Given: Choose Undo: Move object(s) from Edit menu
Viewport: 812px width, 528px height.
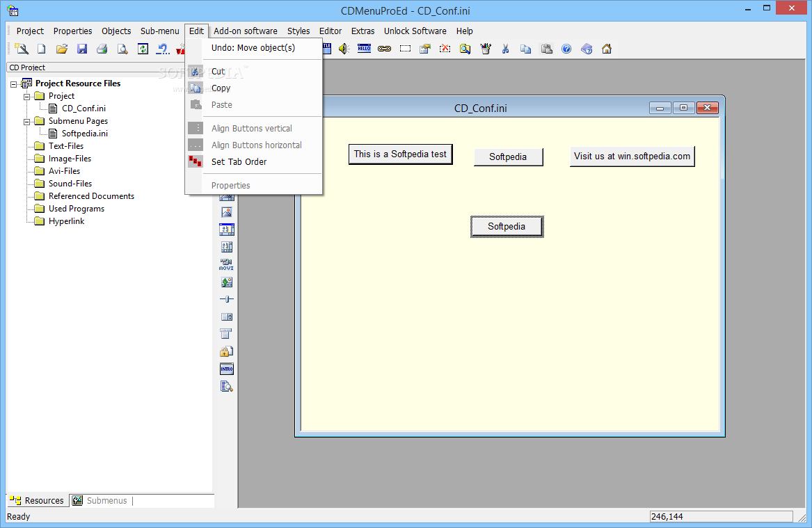Looking at the screenshot, I should (254, 47).
